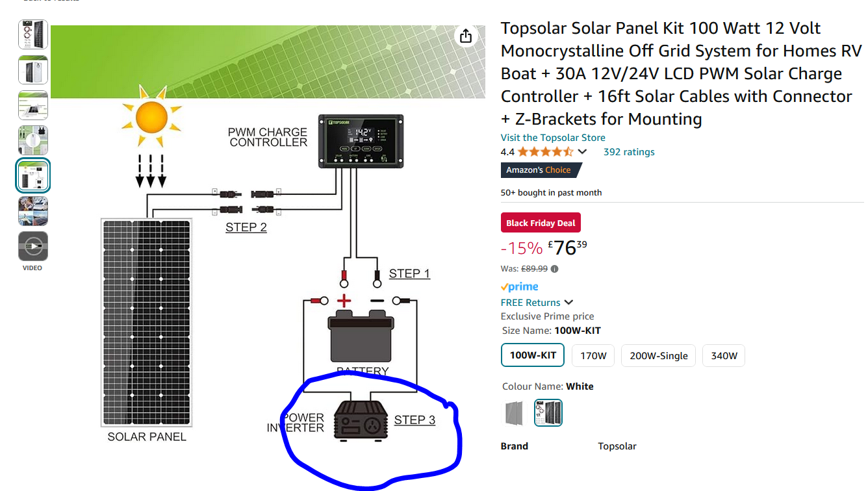This screenshot has width=868, height=491.
Task: Expand the ratings breakdown chevron
Action: point(582,152)
